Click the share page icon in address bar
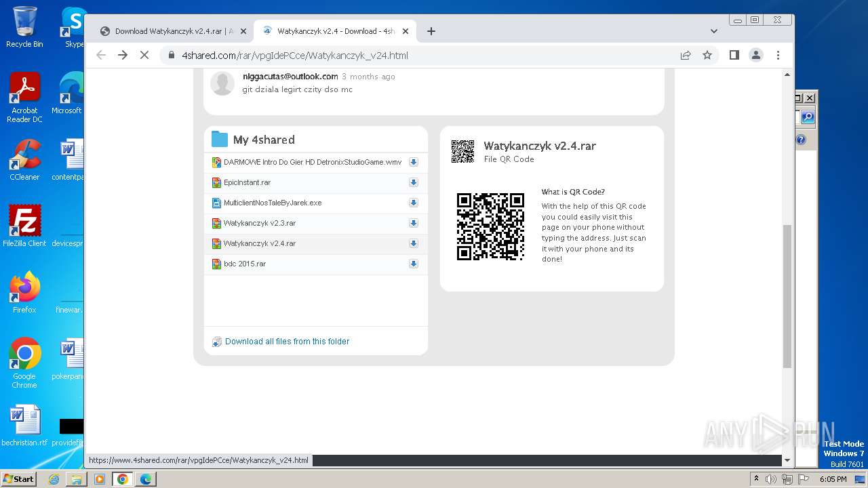Viewport: 868px width, 488px height. click(686, 55)
